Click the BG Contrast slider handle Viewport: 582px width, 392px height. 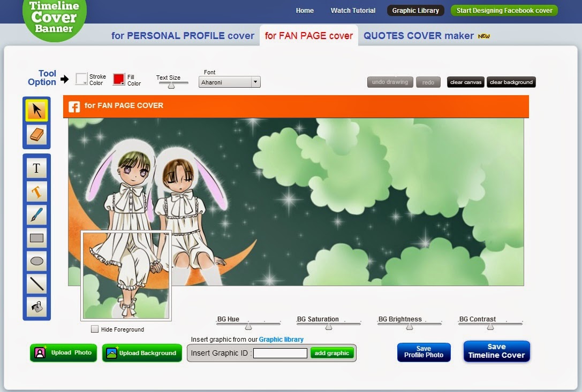pos(490,327)
